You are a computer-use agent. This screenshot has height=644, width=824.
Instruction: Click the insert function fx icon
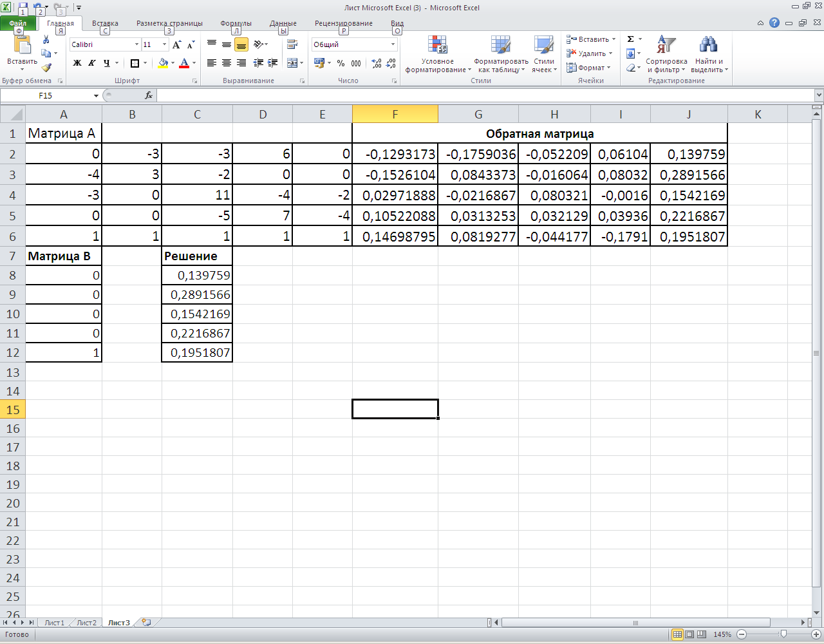coord(149,95)
